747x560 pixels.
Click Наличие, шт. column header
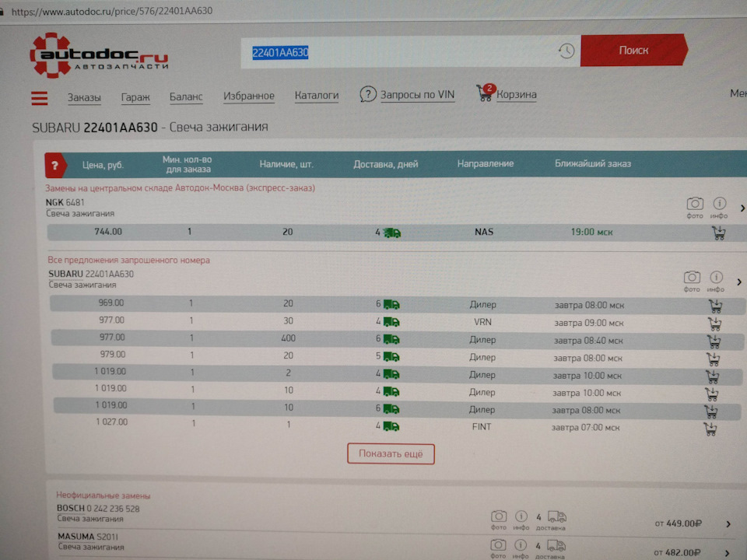tap(286, 164)
